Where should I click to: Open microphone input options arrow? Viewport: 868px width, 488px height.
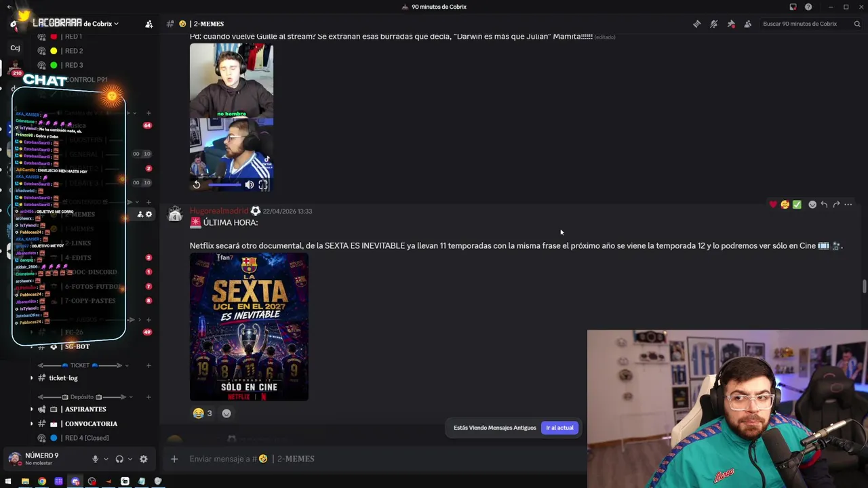(x=106, y=459)
